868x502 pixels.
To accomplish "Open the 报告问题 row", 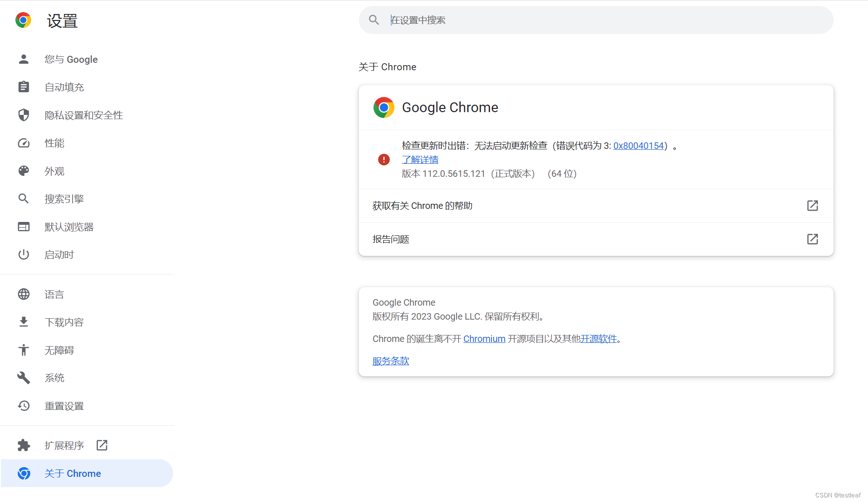I will tap(596, 239).
